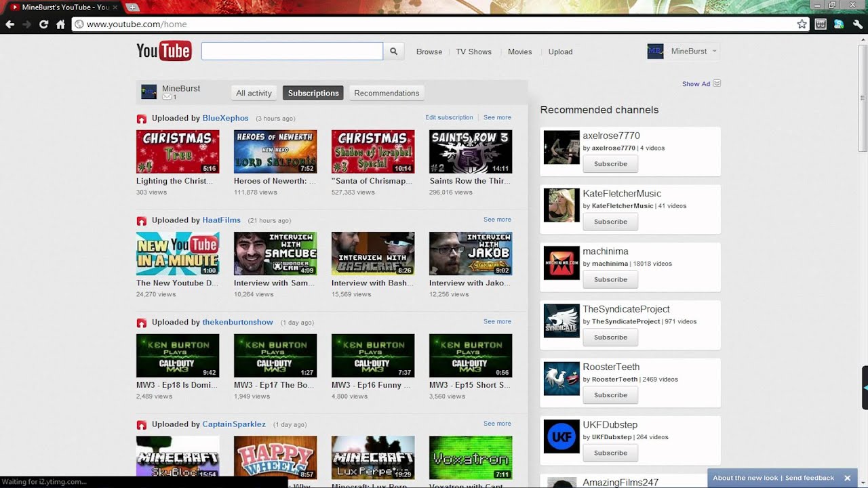Click See more for thekenburtonshow uploads
The height and width of the screenshot is (488, 868).
(497, 321)
